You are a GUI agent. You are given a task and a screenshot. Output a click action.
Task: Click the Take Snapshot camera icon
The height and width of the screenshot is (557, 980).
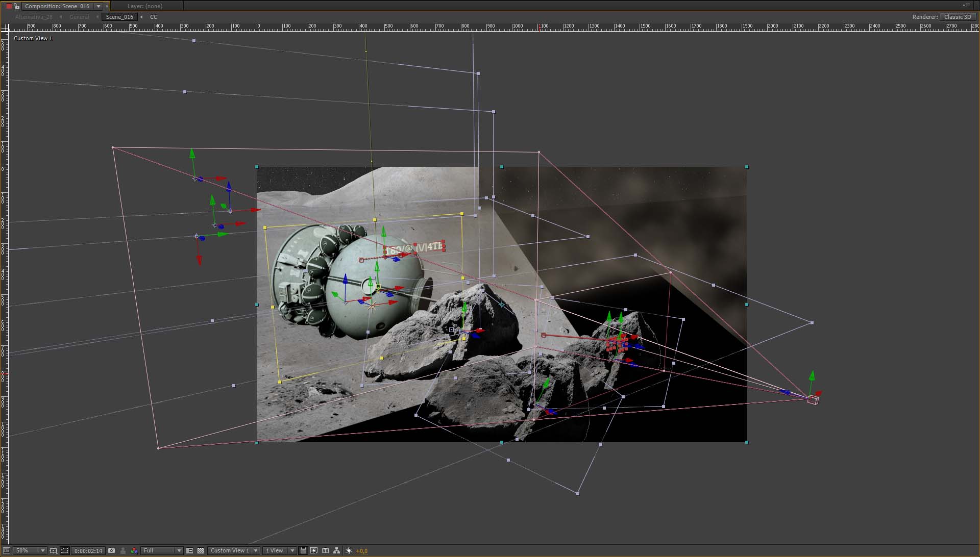(x=111, y=550)
